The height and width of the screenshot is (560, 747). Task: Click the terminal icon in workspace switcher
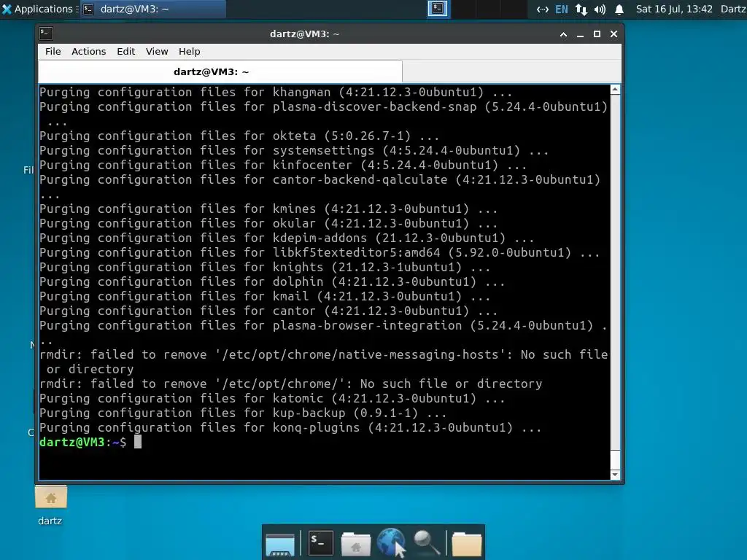[438, 9]
